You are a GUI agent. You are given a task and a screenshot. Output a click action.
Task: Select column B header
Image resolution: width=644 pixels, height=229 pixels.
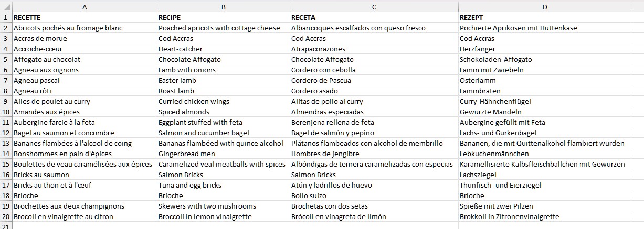coord(223,7)
